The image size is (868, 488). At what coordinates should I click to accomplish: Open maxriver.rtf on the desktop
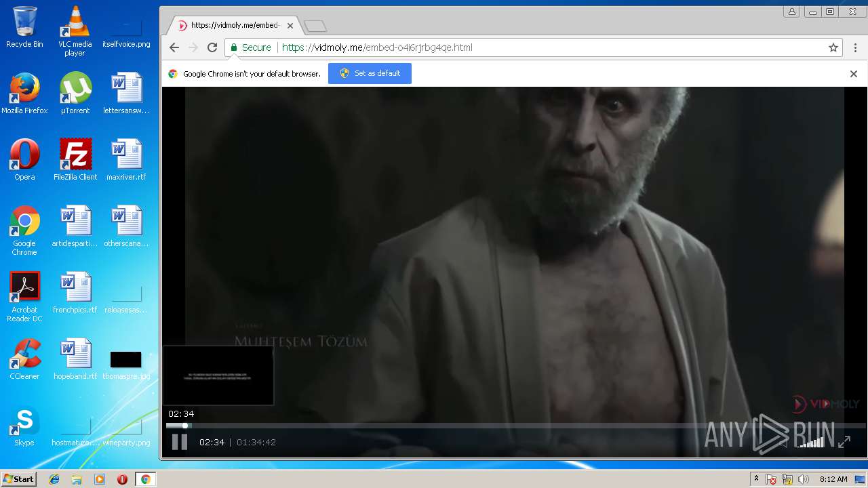point(126,160)
